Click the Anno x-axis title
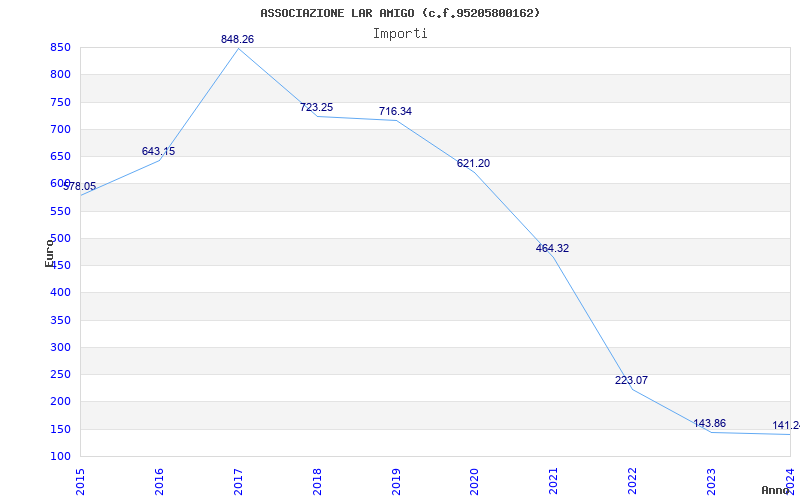This screenshot has width=800, height=500. [x=776, y=490]
